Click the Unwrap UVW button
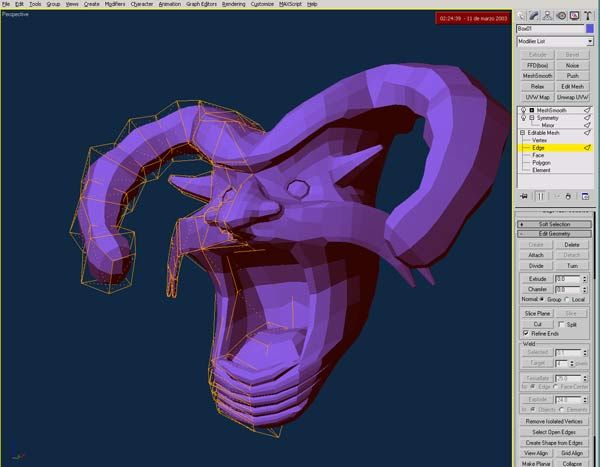600x467 pixels. [x=572, y=97]
